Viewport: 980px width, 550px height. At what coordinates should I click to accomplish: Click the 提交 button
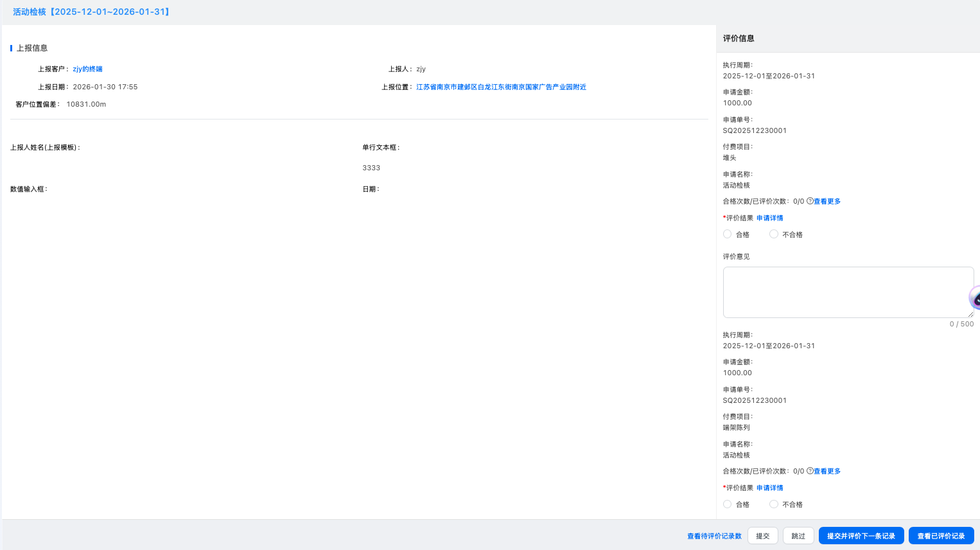763,536
